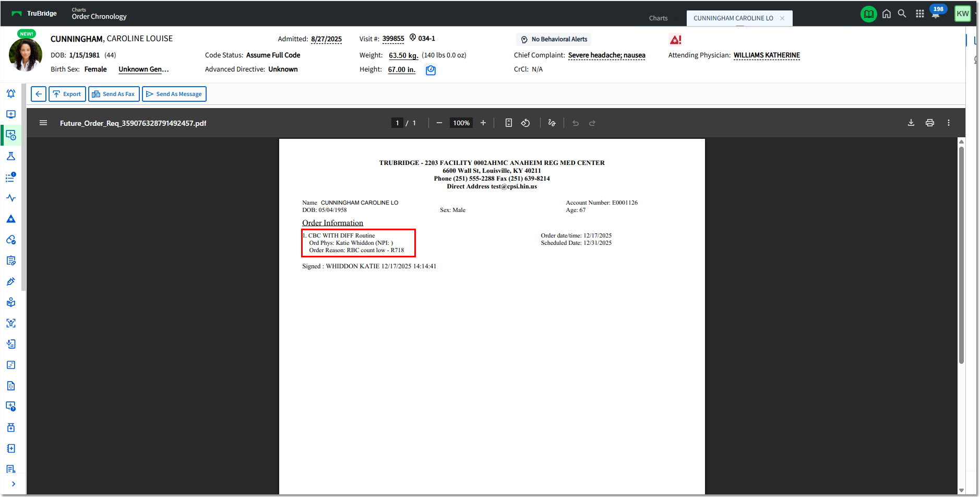Open attending physician WILLIAMS KATHERINE
Screen dimensions: 980x498
(x=766, y=55)
